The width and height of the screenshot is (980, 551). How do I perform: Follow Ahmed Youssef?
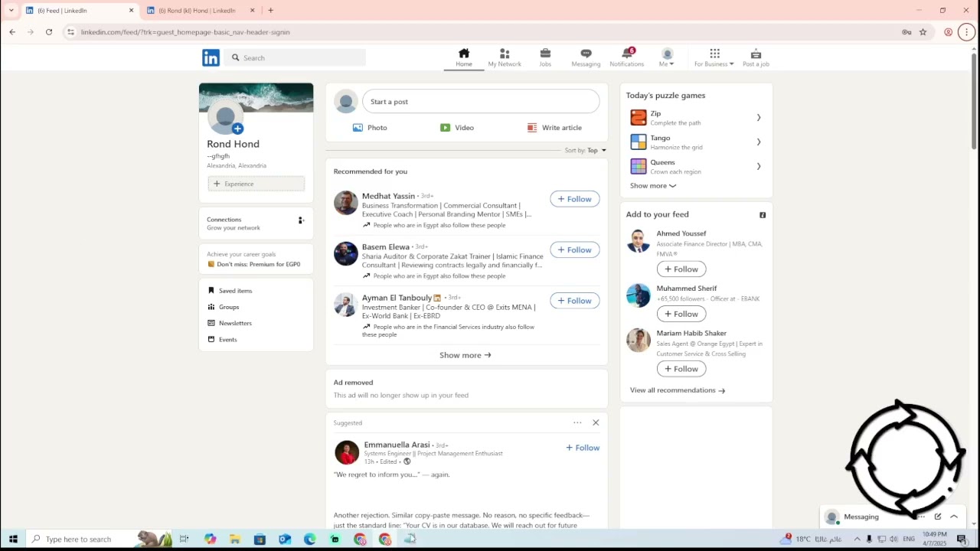click(681, 269)
